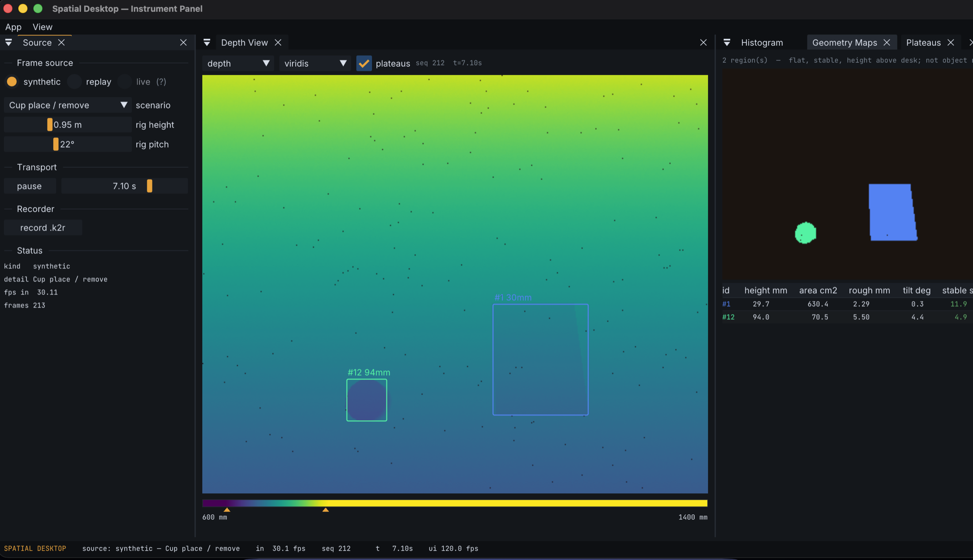
Task: Click the record .k2r button
Action: click(x=43, y=228)
